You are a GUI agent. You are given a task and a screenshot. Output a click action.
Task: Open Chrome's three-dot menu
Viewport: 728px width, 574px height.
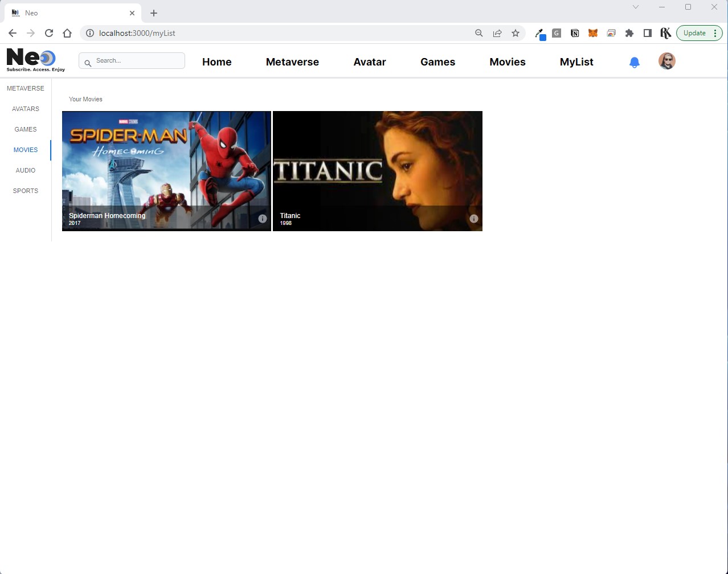coord(715,33)
